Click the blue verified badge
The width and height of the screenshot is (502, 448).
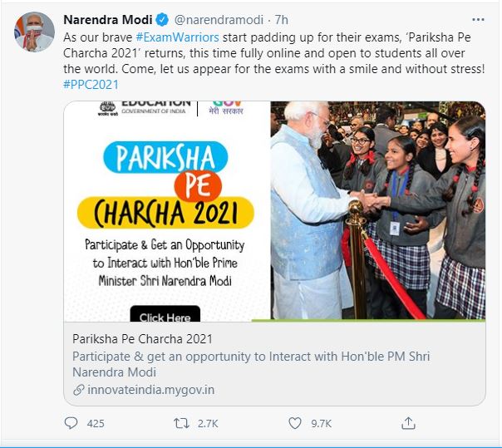click(162, 20)
